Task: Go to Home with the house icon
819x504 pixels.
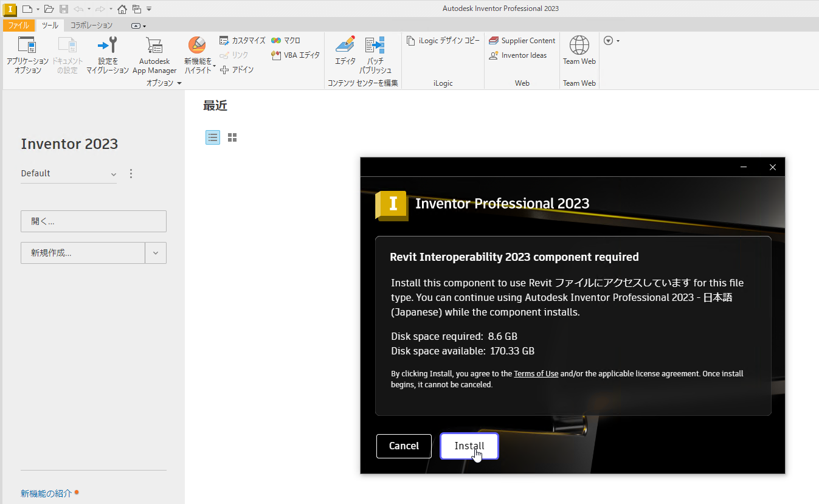Action: coord(122,9)
